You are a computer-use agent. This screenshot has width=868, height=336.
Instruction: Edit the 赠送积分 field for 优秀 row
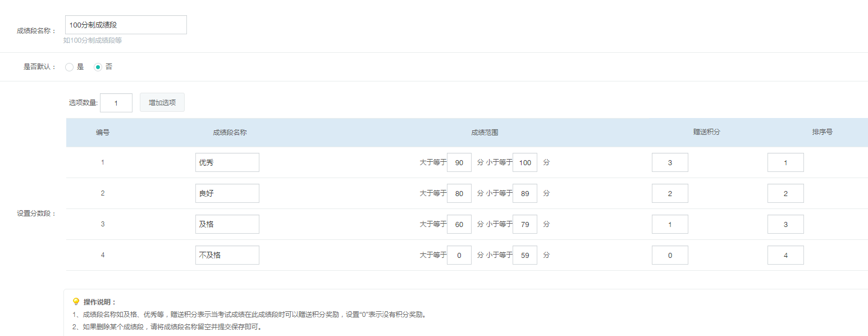670,162
